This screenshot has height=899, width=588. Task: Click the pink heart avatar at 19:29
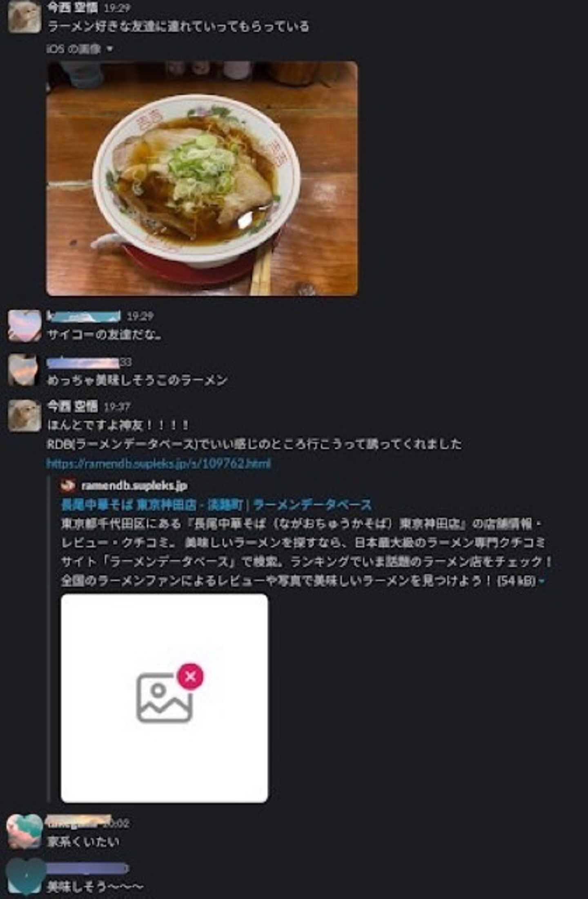pyautogui.click(x=24, y=326)
